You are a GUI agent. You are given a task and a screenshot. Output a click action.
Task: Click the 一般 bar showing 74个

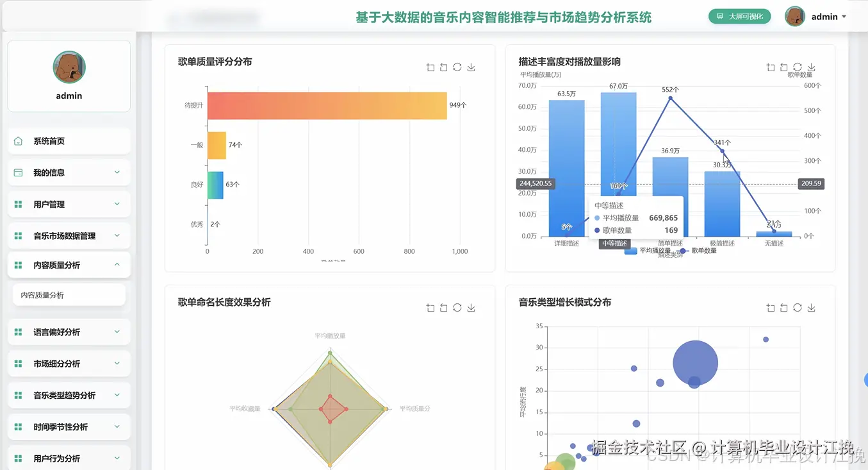pyautogui.click(x=217, y=146)
